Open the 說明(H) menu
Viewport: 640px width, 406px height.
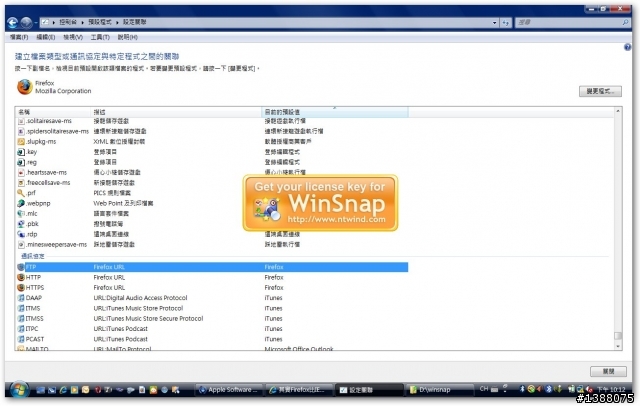128,37
